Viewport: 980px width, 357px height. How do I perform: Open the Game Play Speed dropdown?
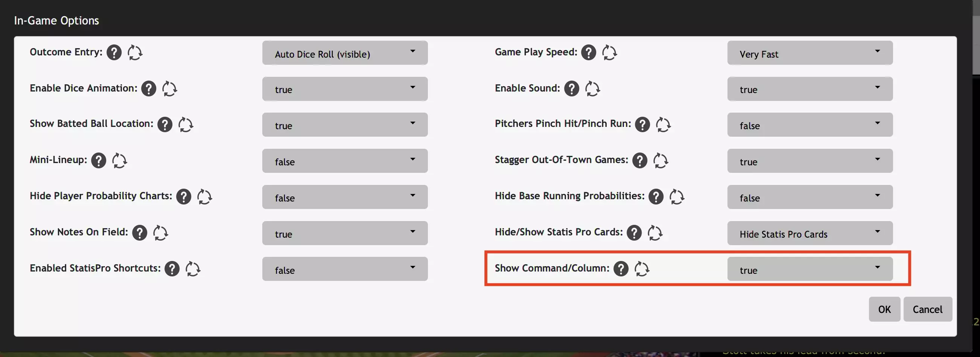pos(810,53)
